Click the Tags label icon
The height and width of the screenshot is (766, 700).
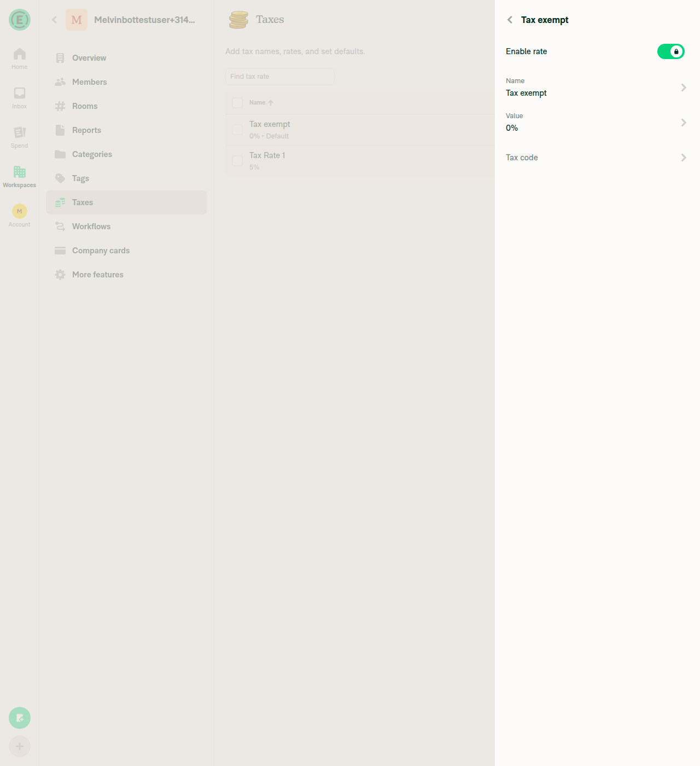60,178
